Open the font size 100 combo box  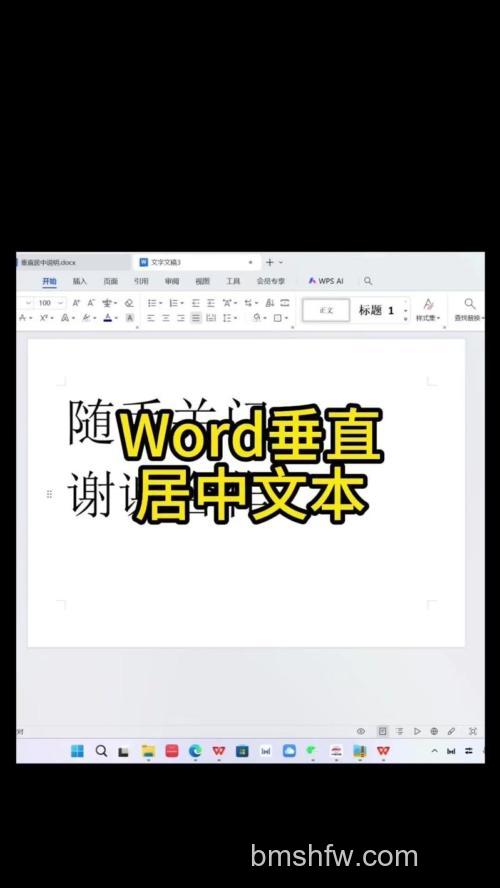point(52,303)
